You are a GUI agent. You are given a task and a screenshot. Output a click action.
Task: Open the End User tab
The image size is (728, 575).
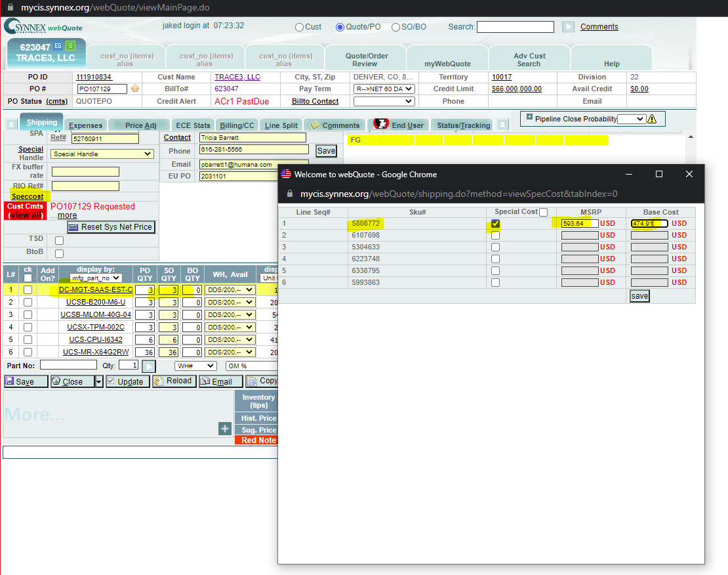(x=398, y=125)
